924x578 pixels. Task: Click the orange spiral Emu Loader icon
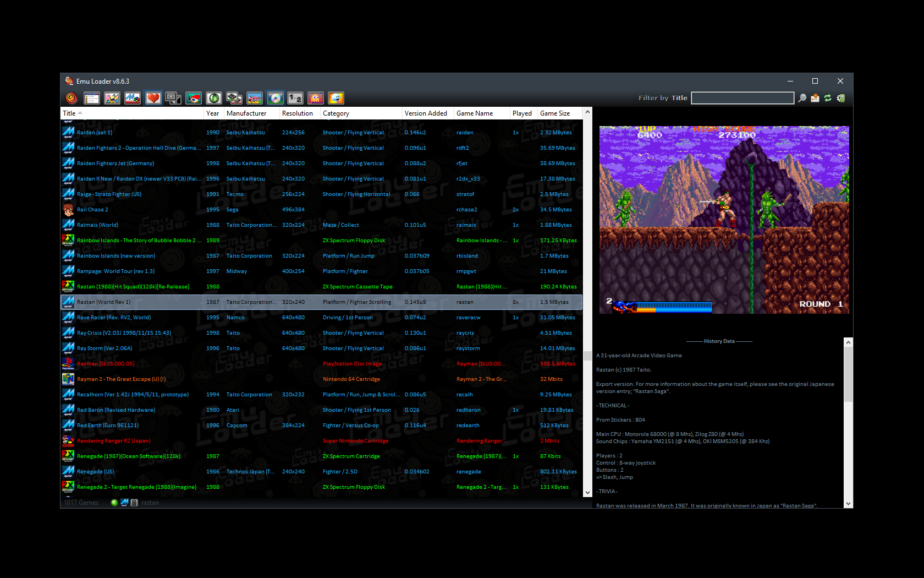(x=71, y=98)
